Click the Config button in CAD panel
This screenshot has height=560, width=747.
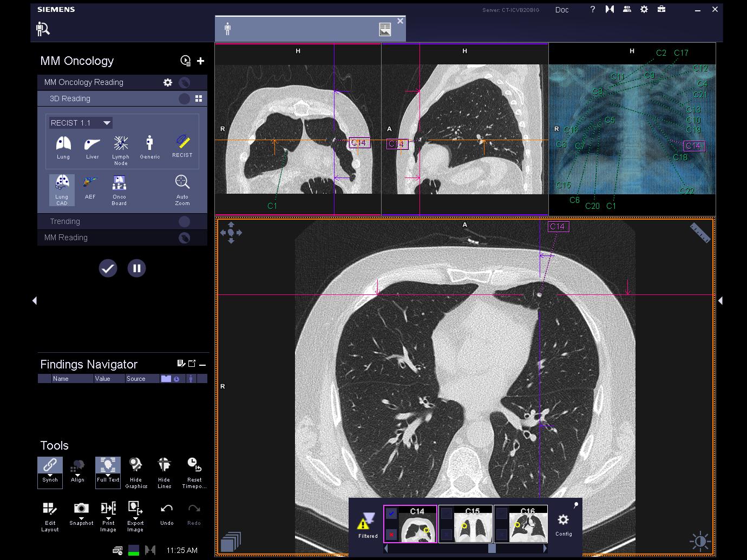click(x=563, y=521)
